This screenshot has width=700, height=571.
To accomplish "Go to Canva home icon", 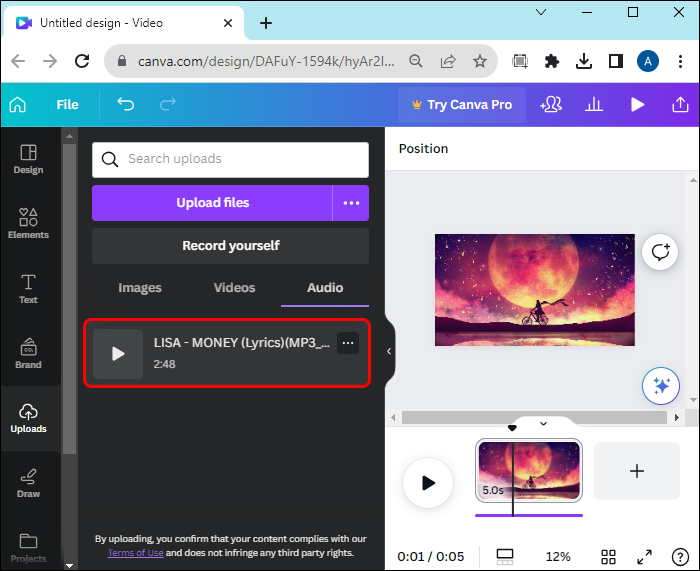I will [x=18, y=104].
